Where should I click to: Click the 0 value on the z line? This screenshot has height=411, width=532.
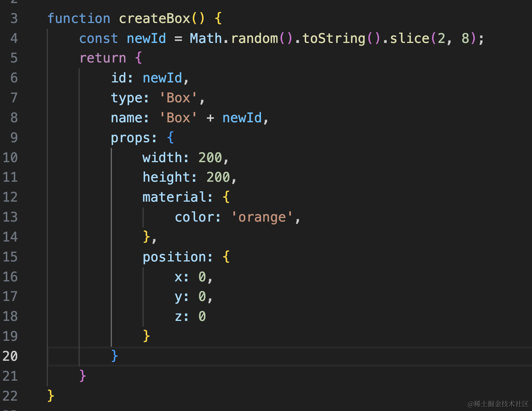click(202, 316)
